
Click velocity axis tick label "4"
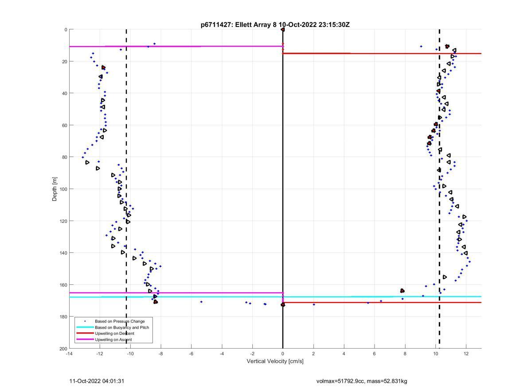(344, 353)
